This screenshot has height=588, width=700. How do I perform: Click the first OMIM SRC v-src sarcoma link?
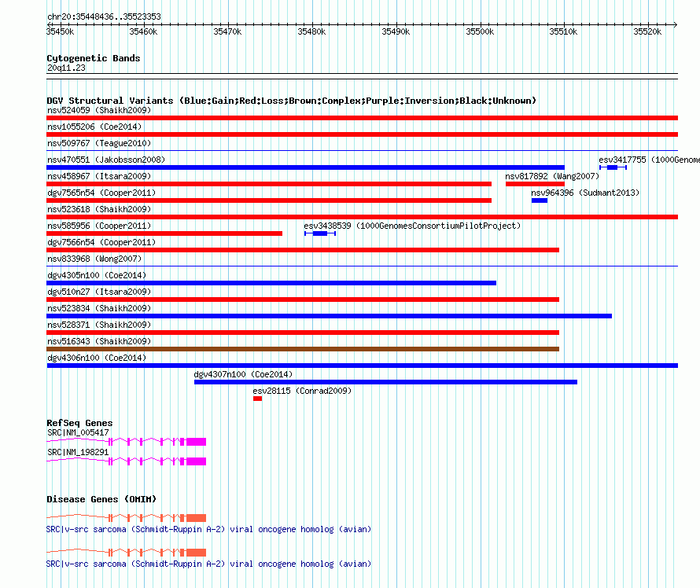[208, 529]
